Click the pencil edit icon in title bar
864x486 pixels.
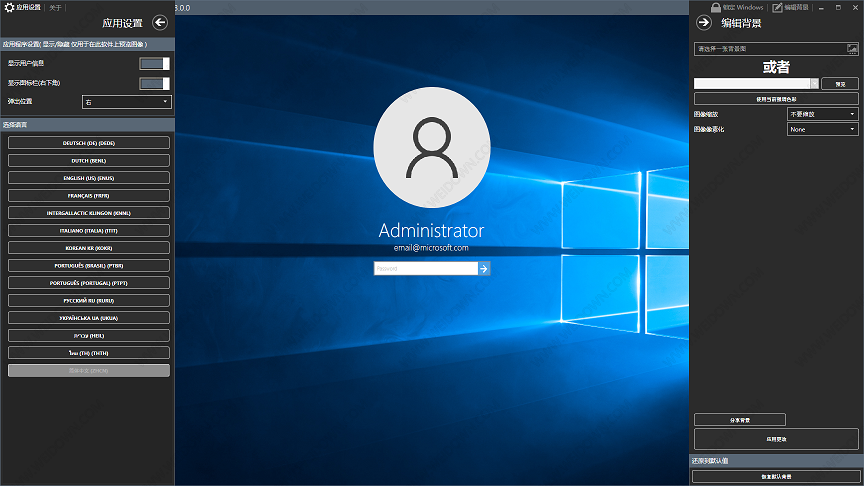tap(777, 8)
